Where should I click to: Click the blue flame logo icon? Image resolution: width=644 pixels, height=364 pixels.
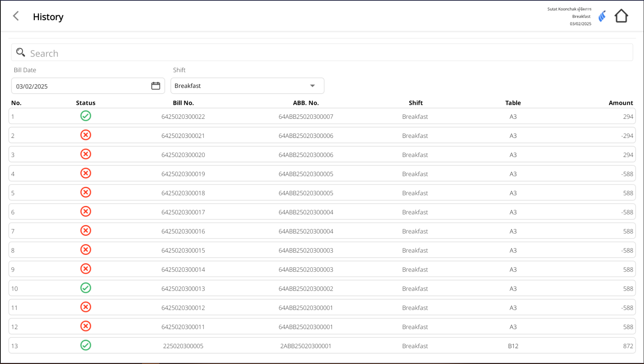point(602,16)
